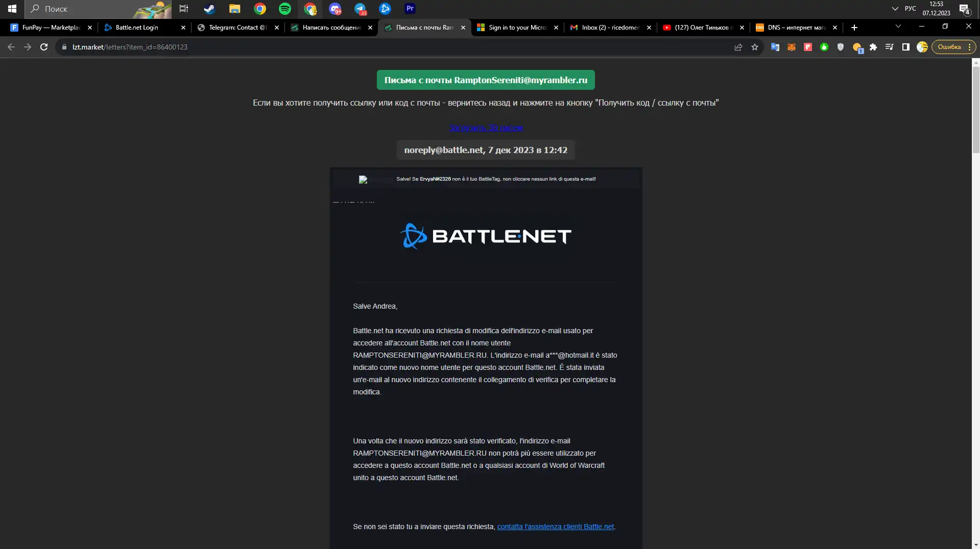Image resolution: width=980 pixels, height=549 pixels.
Task: Open Google Translate extension
Action: [775, 47]
